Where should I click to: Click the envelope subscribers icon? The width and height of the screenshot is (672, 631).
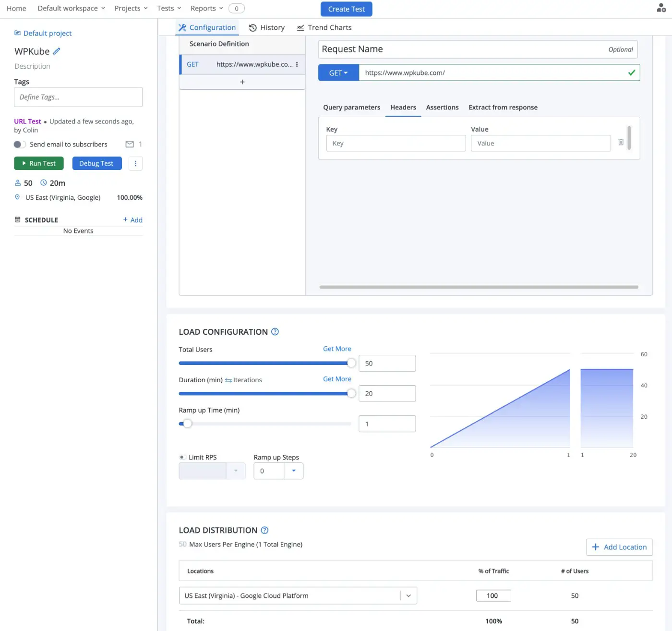[130, 144]
